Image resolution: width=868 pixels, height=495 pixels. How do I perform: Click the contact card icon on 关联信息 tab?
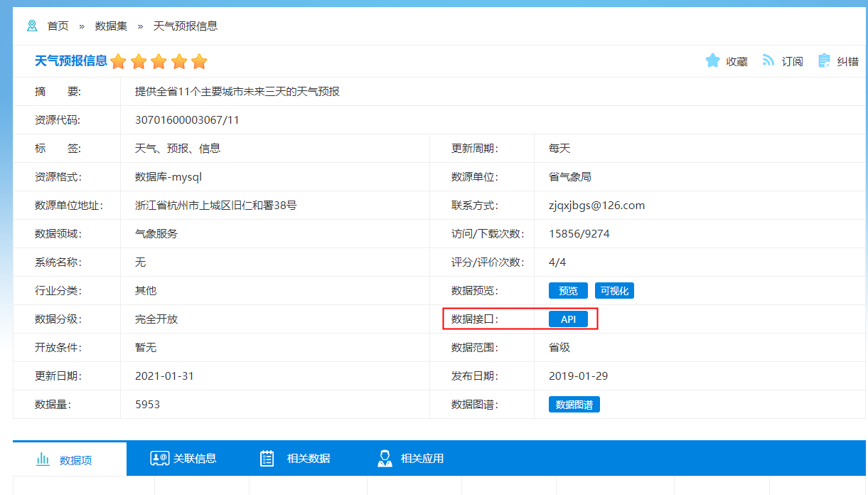tap(159, 459)
